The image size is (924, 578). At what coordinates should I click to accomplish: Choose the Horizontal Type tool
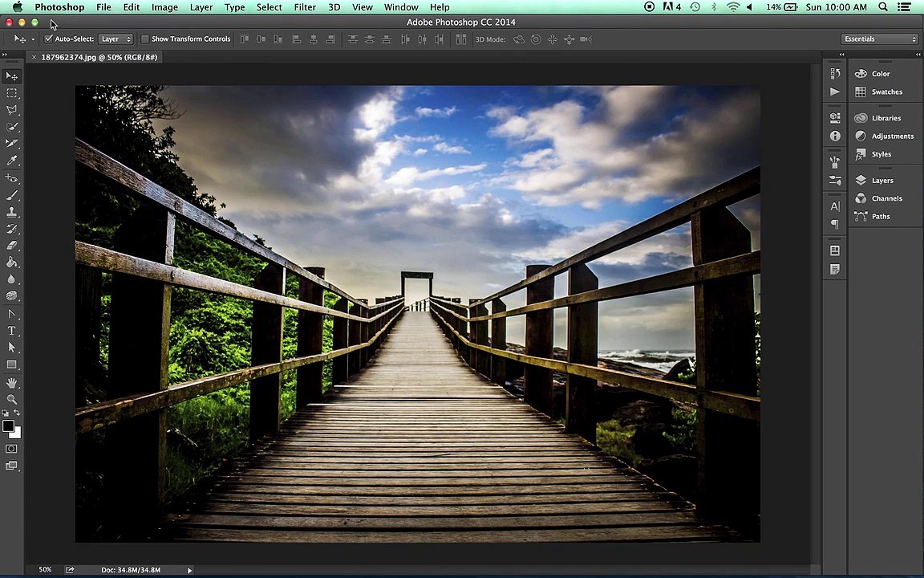pyautogui.click(x=12, y=331)
